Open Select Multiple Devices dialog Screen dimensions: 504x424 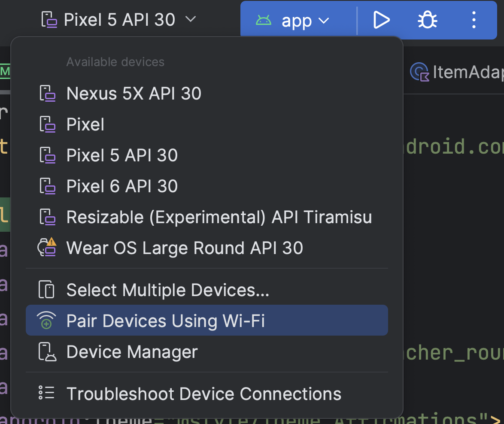coord(167,290)
